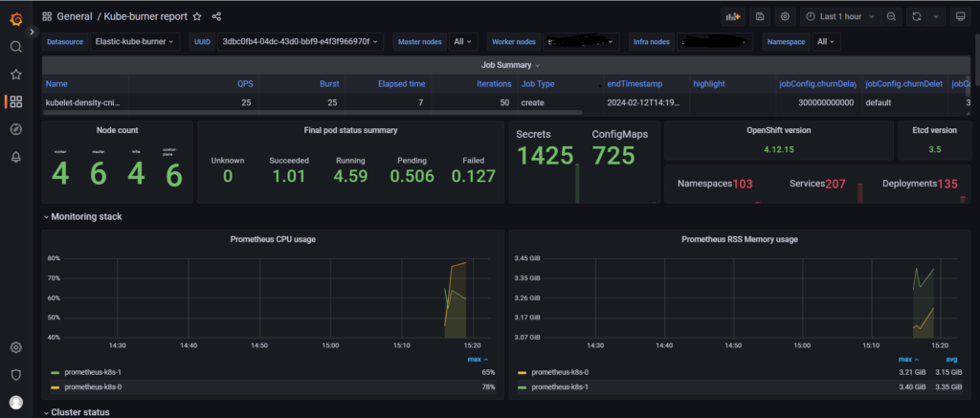Click the 300000000000 churnDelay cell
980x418 pixels.
pos(824,102)
